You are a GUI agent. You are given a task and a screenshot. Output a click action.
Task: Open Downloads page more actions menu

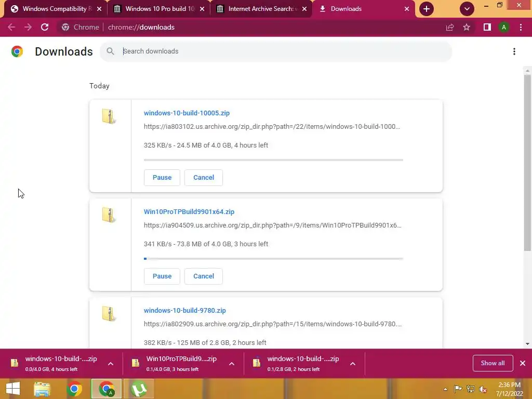pyautogui.click(x=514, y=51)
